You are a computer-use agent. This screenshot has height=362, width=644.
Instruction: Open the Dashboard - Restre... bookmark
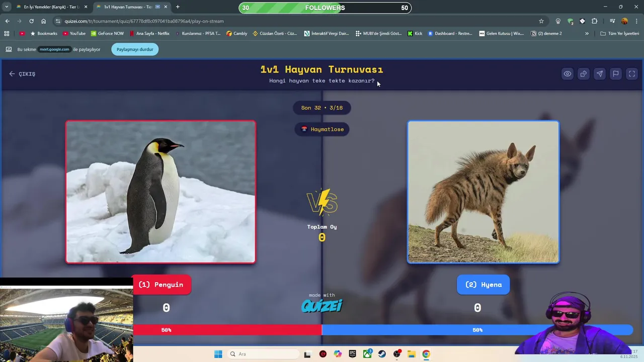click(x=450, y=34)
